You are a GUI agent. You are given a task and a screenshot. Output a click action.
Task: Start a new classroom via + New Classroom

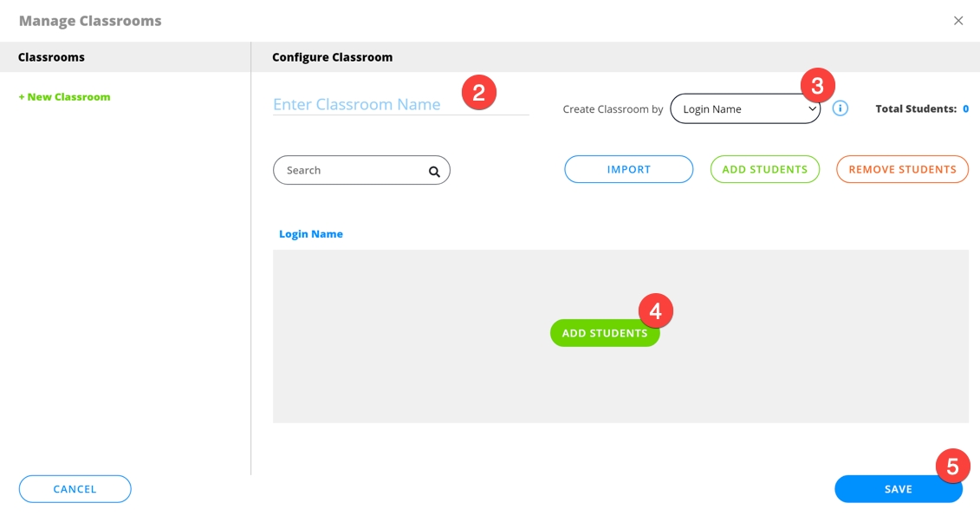pyautogui.click(x=64, y=97)
